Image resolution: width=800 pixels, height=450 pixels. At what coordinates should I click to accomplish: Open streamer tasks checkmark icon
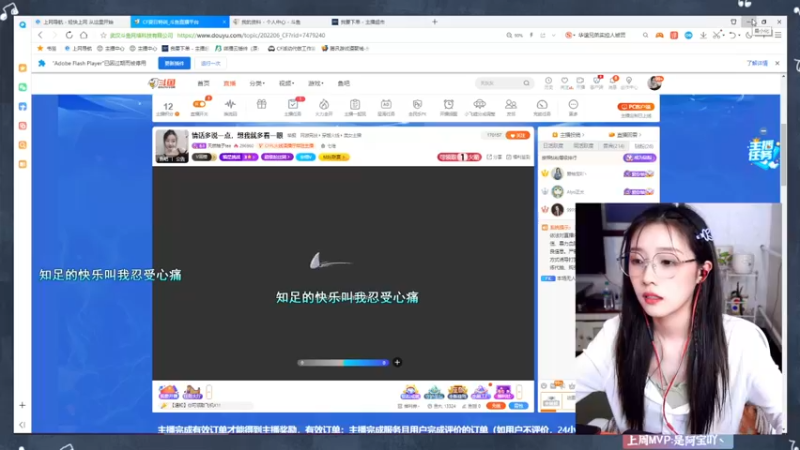click(293, 104)
